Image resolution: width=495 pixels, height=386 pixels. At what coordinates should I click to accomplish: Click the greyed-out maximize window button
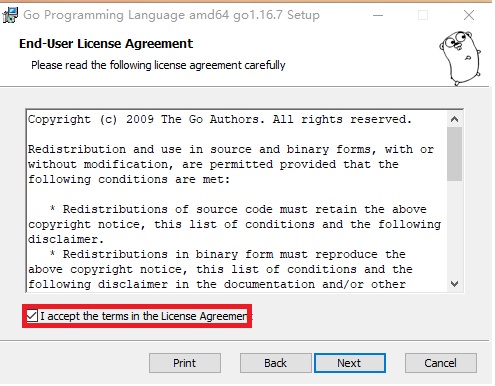(423, 15)
